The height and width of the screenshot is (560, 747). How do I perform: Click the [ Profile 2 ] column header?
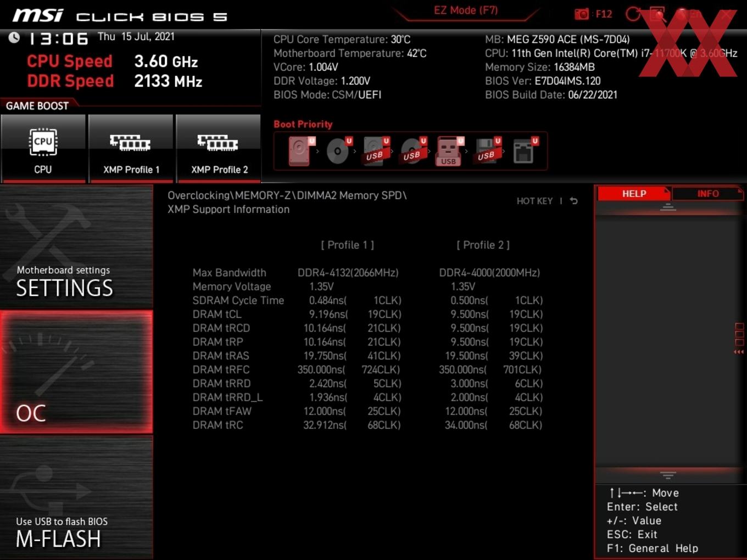click(483, 245)
